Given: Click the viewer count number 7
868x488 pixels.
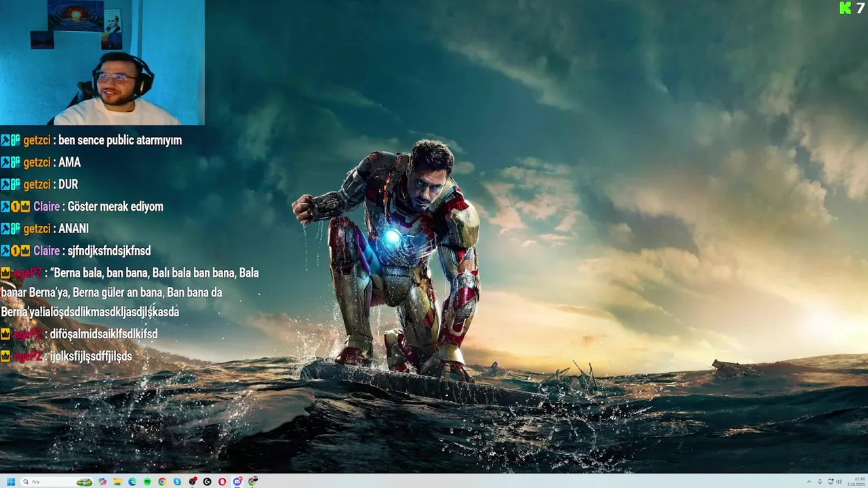Looking at the screenshot, I should coord(861,7).
